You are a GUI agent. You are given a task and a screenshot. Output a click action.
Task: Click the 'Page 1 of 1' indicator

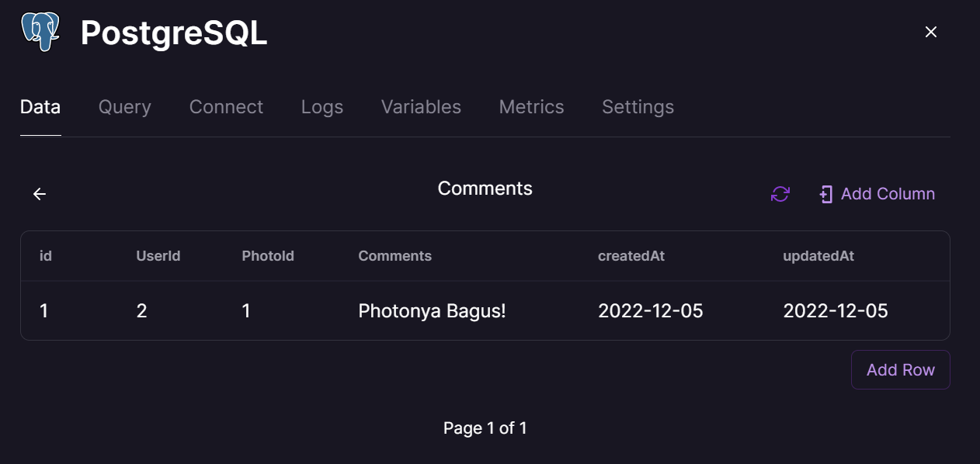pos(485,428)
